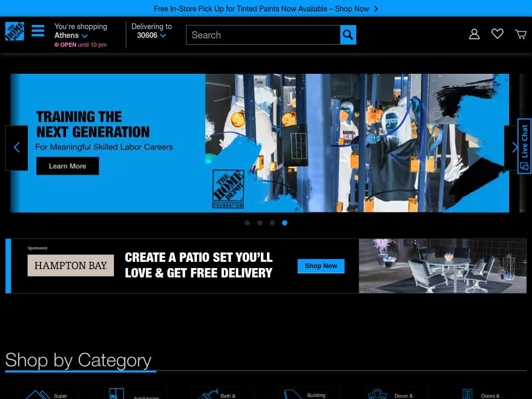Select the Appliances category icon
Image resolution: width=532 pixels, height=399 pixels.
(x=116, y=394)
